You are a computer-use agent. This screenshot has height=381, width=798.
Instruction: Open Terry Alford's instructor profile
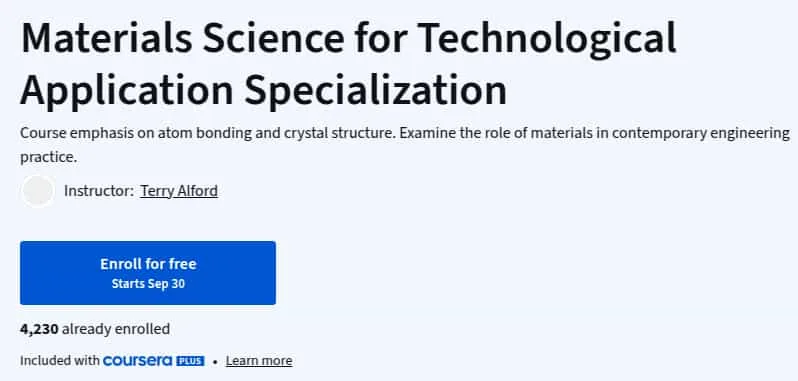coord(179,191)
